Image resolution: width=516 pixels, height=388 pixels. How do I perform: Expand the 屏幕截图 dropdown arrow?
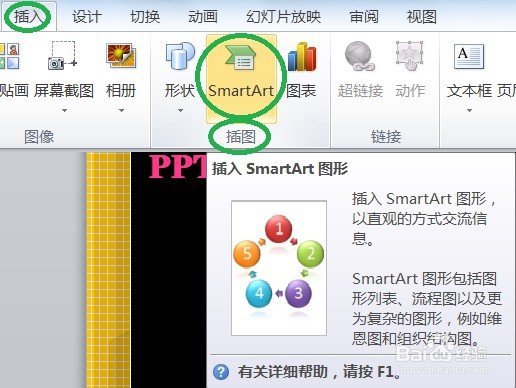64,110
